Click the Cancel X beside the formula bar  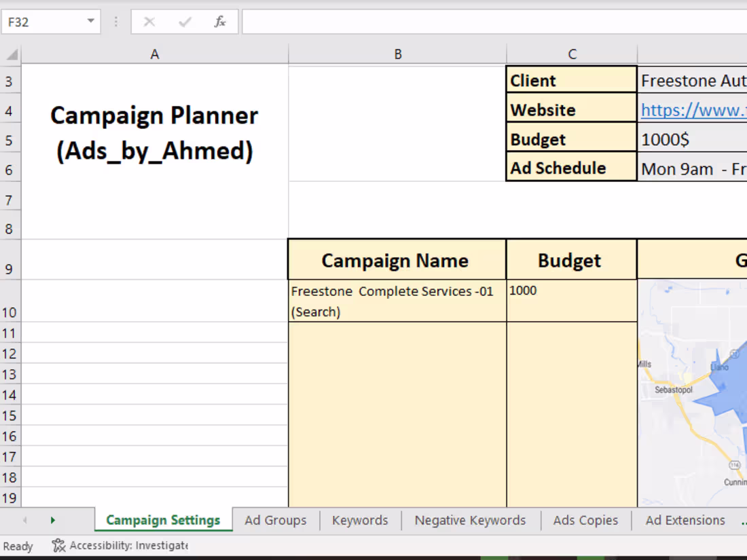pos(149,21)
